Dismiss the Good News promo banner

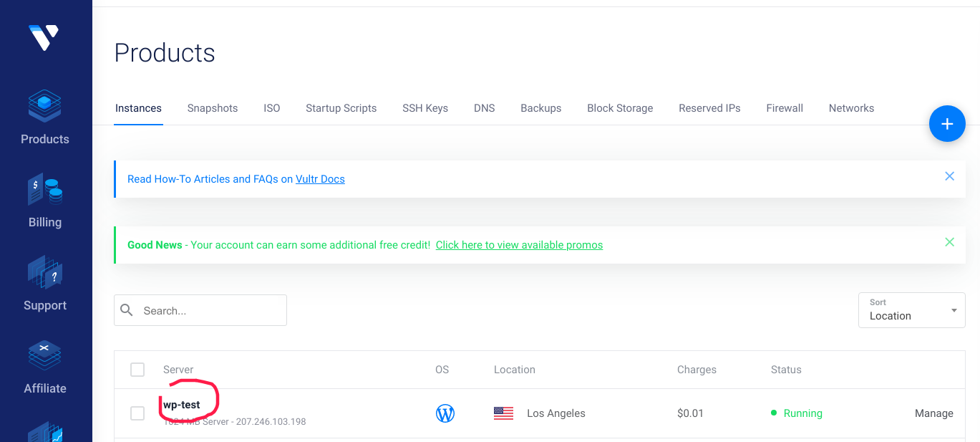[949, 242]
